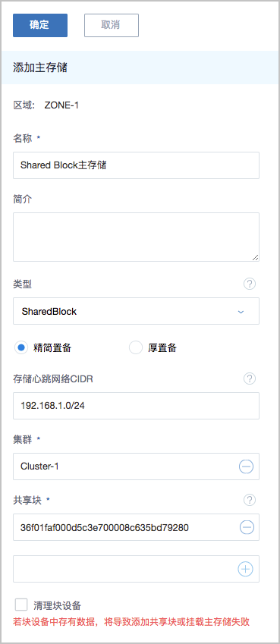This screenshot has width=280, height=644.
Task: Click the dropdown chevron in 类型 field
Action: (x=241, y=312)
